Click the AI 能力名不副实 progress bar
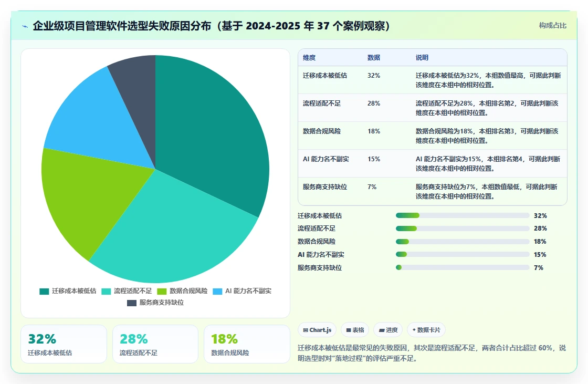Image resolution: width=588 pixels, height=384 pixels. (x=463, y=254)
